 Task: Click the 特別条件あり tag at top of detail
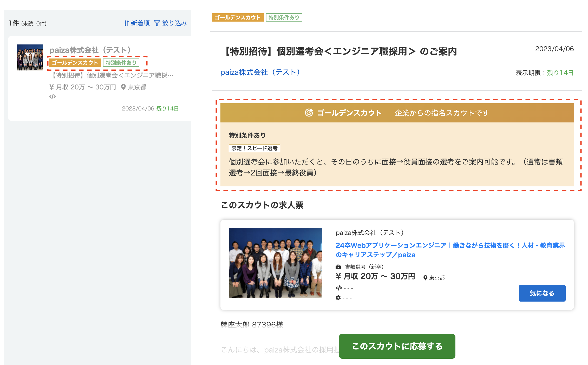tap(284, 17)
